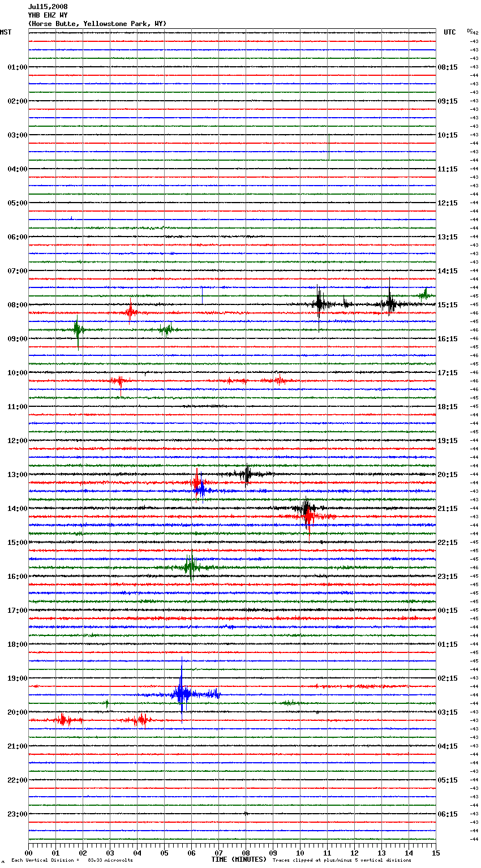Viewport: 481px width, 868px height.
Task: Select the Traces clipped at plus/minus 5 divisions note
Action: (342, 860)
